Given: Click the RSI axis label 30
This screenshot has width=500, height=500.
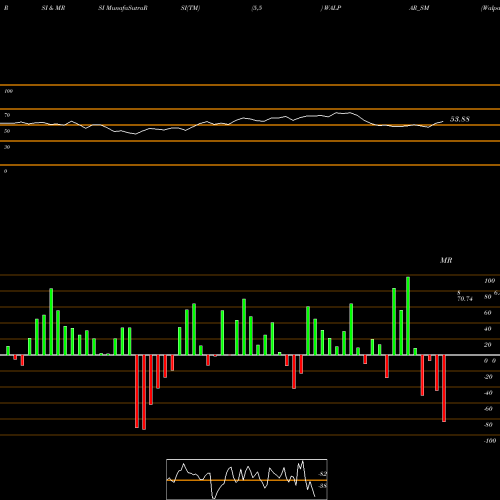Looking at the screenshot, I should [7, 147].
